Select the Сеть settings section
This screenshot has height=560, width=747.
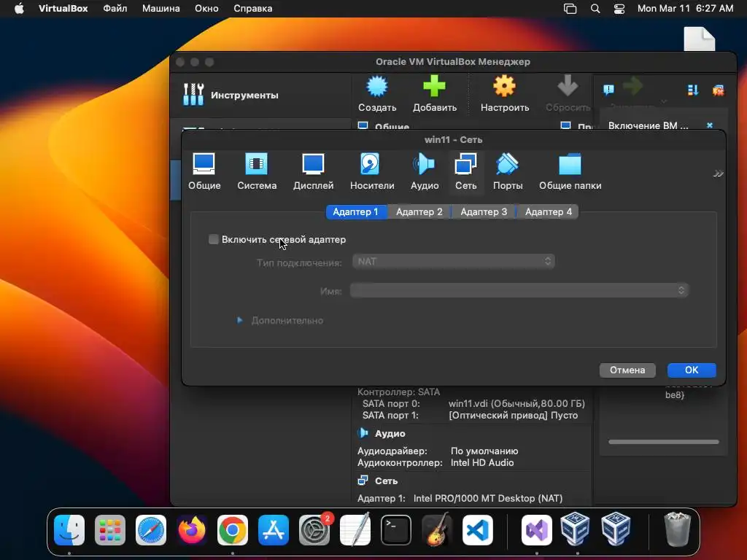pos(465,172)
